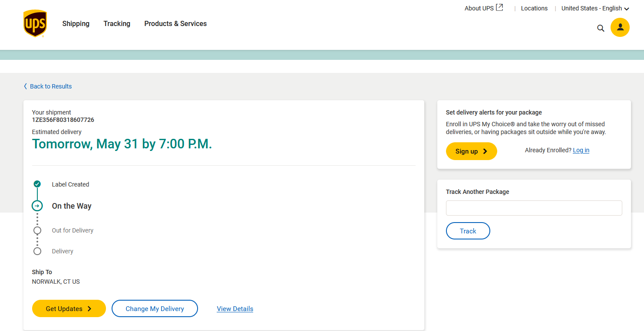Open the Shipping menu
Image resolution: width=644 pixels, height=331 pixels.
point(76,24)
